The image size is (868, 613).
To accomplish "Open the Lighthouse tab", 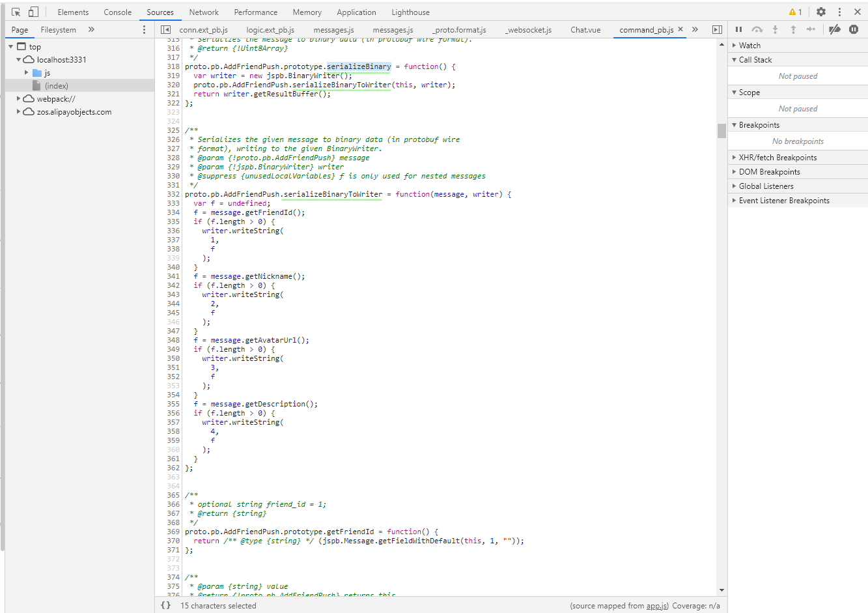I will (x=410, y=12).
